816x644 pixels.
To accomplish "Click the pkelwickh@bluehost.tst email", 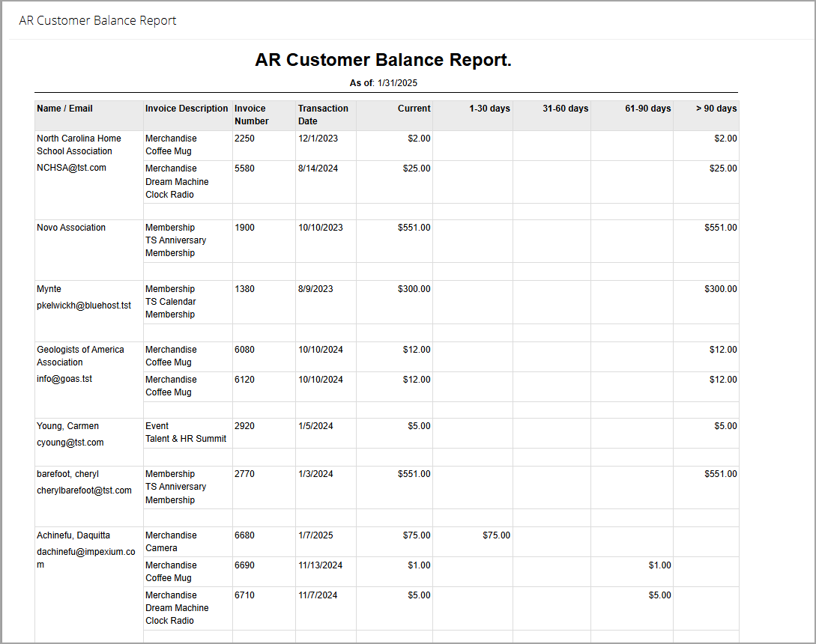I will 84,306.
